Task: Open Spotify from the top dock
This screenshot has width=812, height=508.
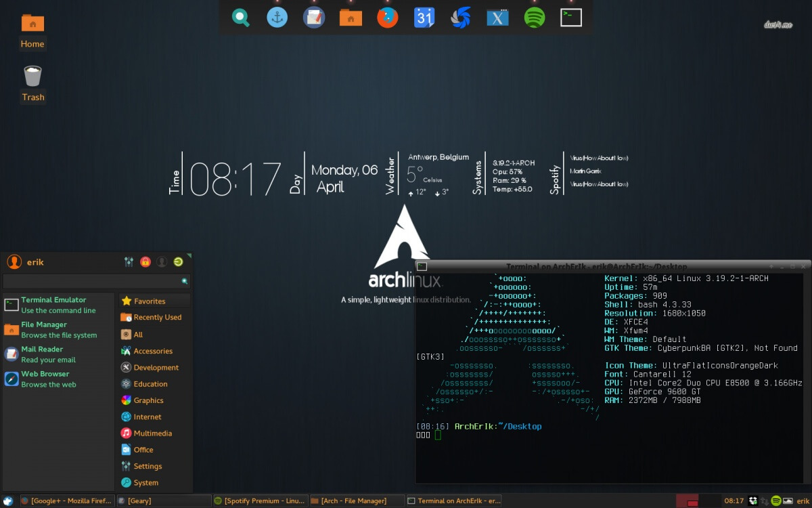Action: tap(534, 17)
